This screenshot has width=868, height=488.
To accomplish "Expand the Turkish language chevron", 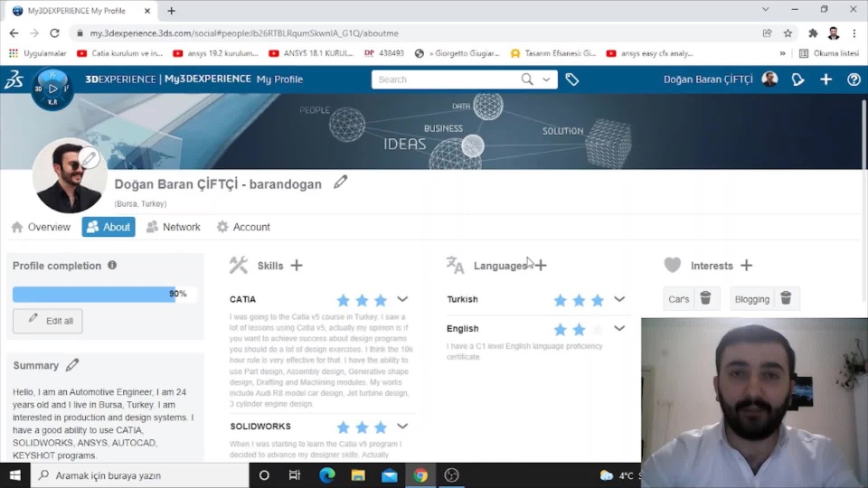I will coord(619,299).
